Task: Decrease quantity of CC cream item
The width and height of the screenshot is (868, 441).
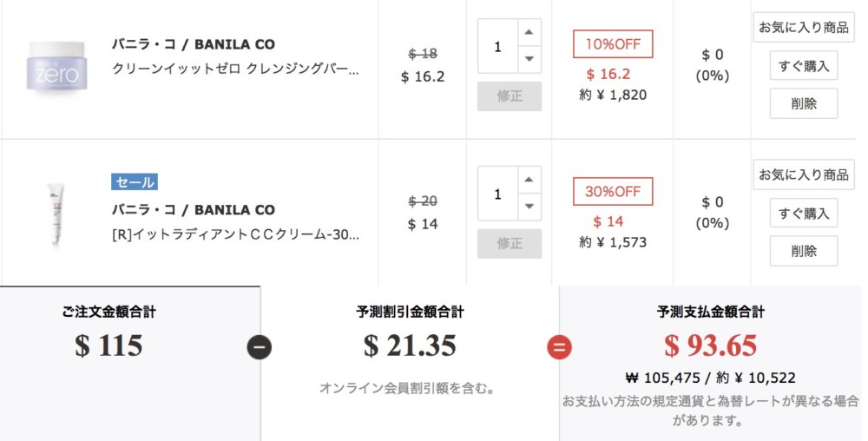Action: (529, 207)
